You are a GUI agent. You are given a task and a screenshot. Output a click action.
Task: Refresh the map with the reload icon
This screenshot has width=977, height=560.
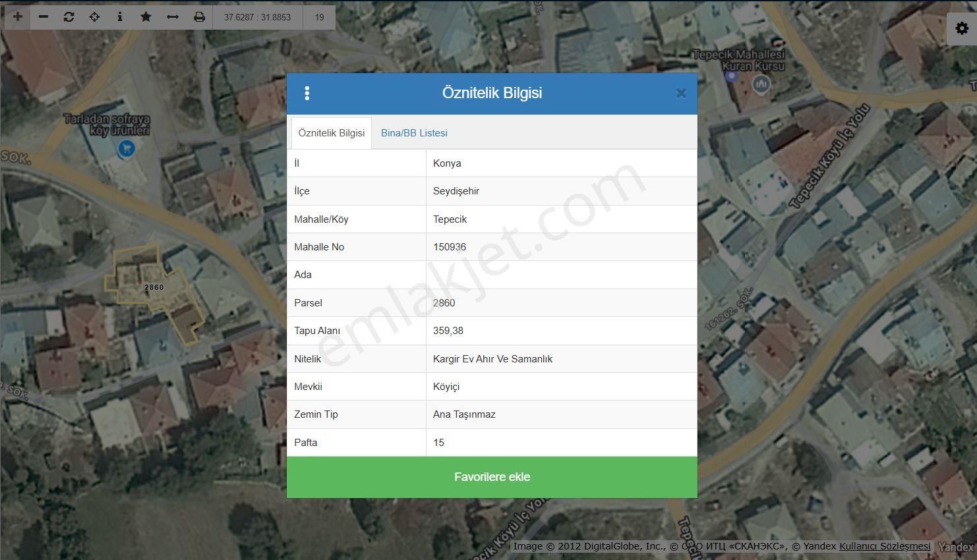pyautogui.click(x=69, y=17)
